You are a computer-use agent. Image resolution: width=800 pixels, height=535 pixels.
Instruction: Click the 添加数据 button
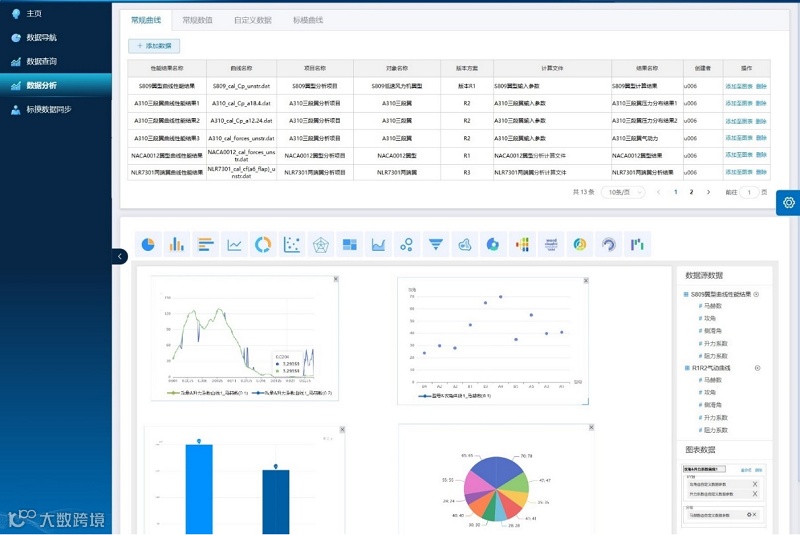pos(154,46)
